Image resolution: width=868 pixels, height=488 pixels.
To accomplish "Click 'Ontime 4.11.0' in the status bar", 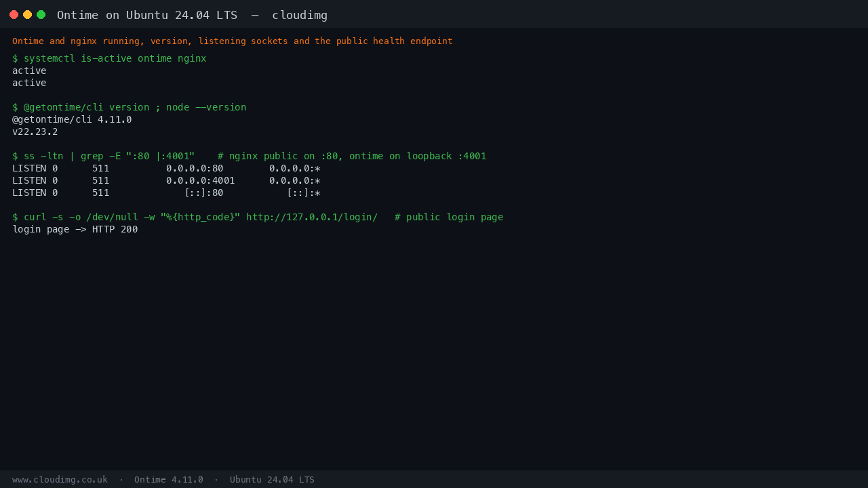I will pos(169,479).
